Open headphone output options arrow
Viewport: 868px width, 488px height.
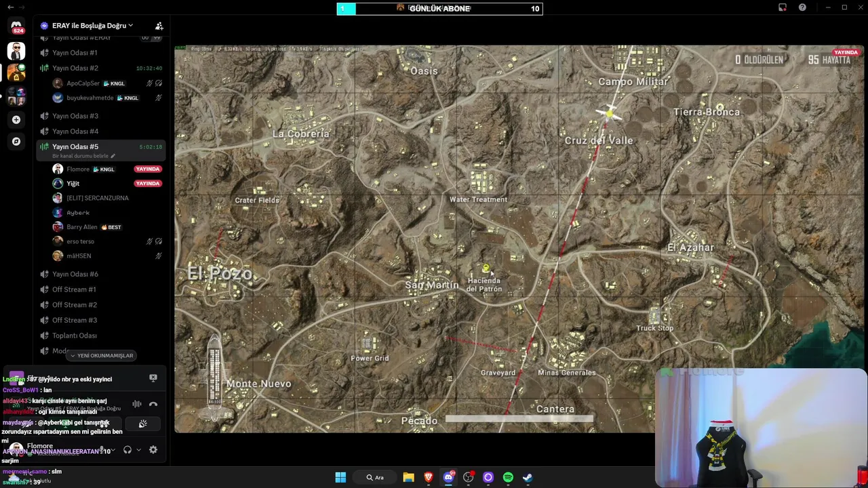[x=138, y=449]
